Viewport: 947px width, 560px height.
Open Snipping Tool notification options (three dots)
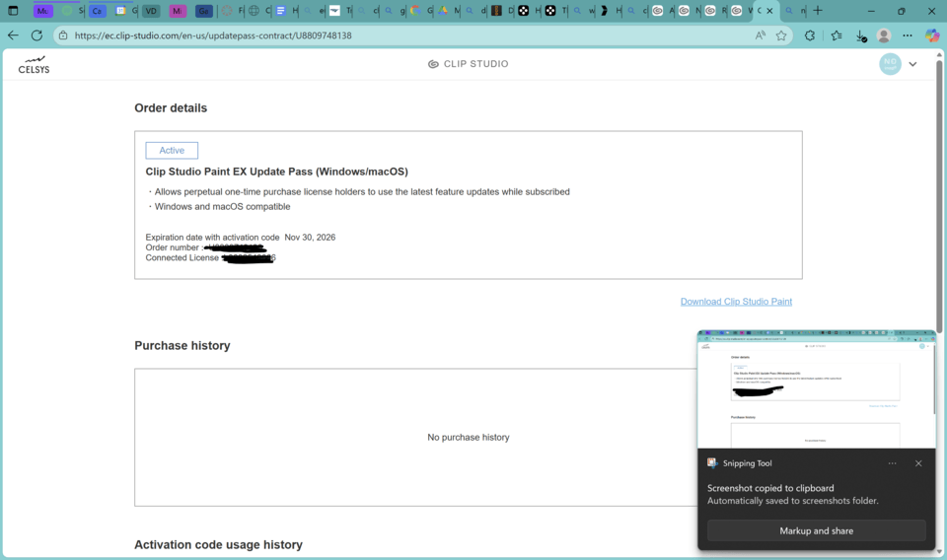(x=892, y=463)
